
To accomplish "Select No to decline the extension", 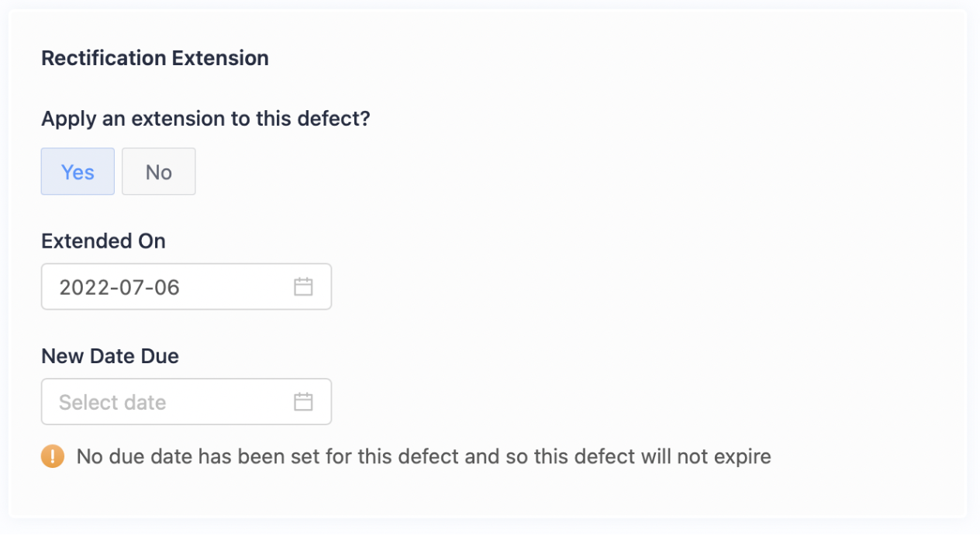I will tap(159, 171).
